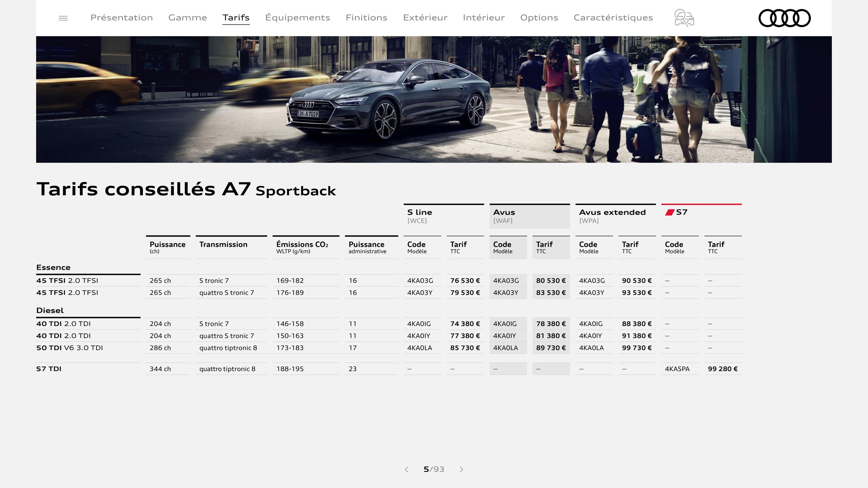Open the Extérieur tab
868x488 pixels.
coord(425,17)
